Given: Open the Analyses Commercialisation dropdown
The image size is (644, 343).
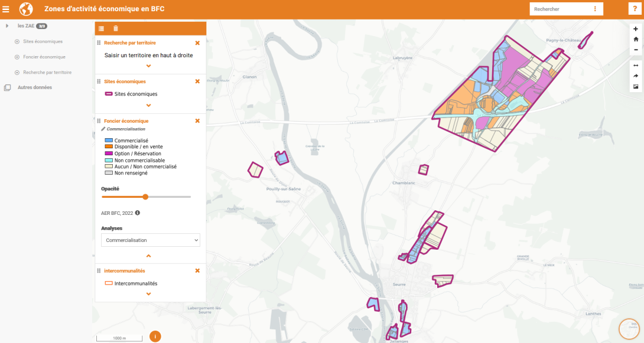Looking at the screenshot, I should pos(151,240).
